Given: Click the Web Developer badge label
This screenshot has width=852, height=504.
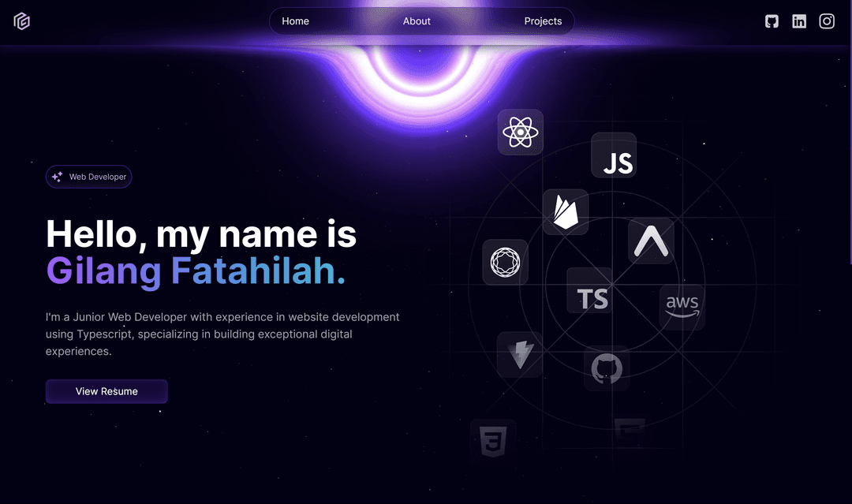Looking at the screenshot, I should pos(98,177).
